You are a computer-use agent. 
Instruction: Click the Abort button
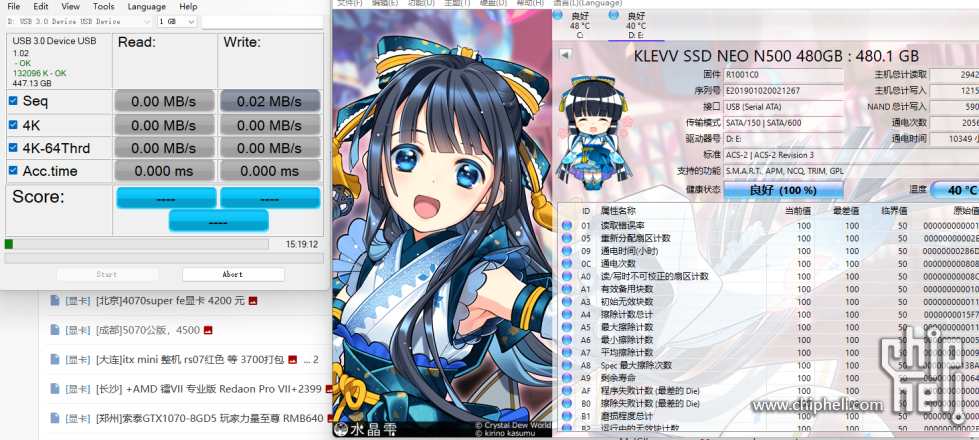(233, 274)
